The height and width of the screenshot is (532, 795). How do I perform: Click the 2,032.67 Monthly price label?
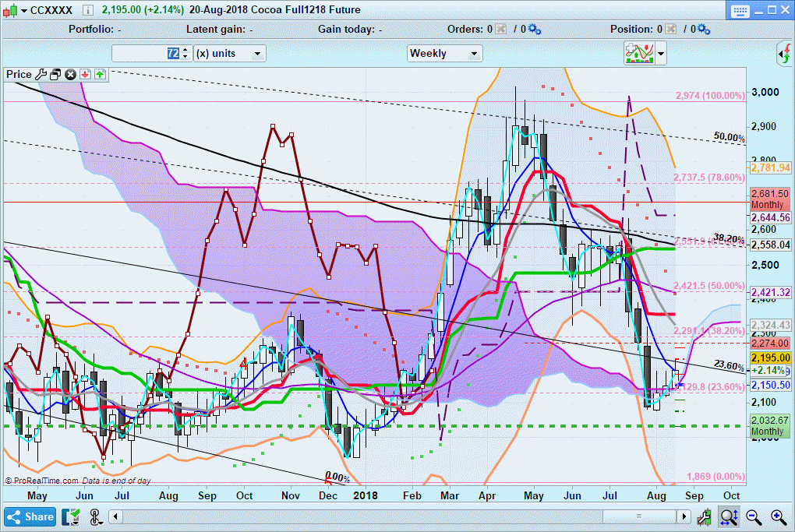click(x=770, y=425)
